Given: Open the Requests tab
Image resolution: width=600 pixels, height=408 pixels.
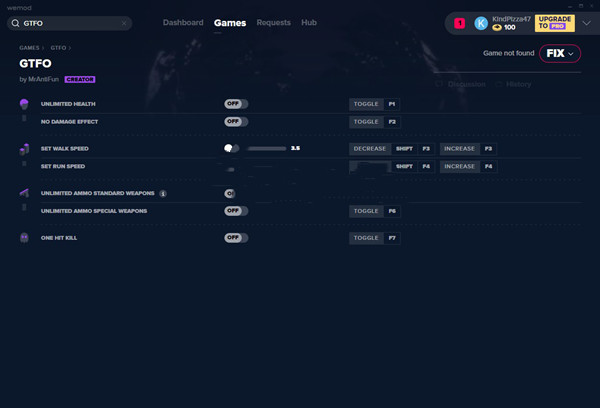Looking at the screenshot, I should pyautogui.click(x=274, y=23).
